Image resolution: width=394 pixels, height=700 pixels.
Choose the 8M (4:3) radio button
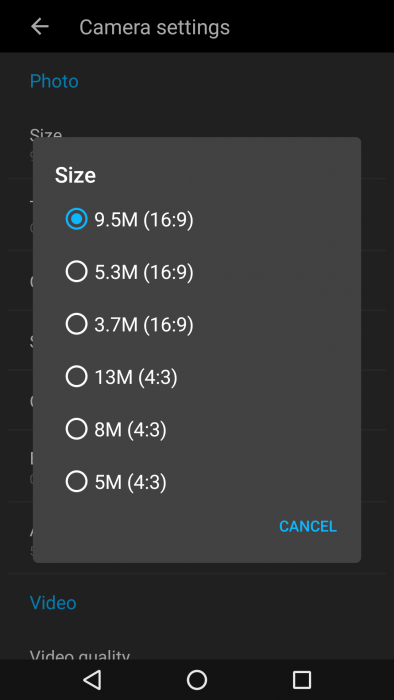pos(76,429)
